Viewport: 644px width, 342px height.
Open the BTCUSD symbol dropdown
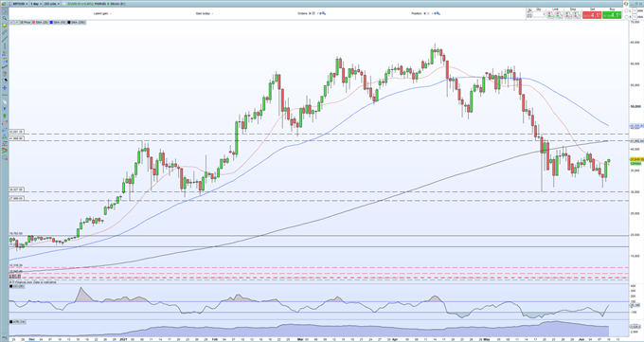tap(20, 4)
